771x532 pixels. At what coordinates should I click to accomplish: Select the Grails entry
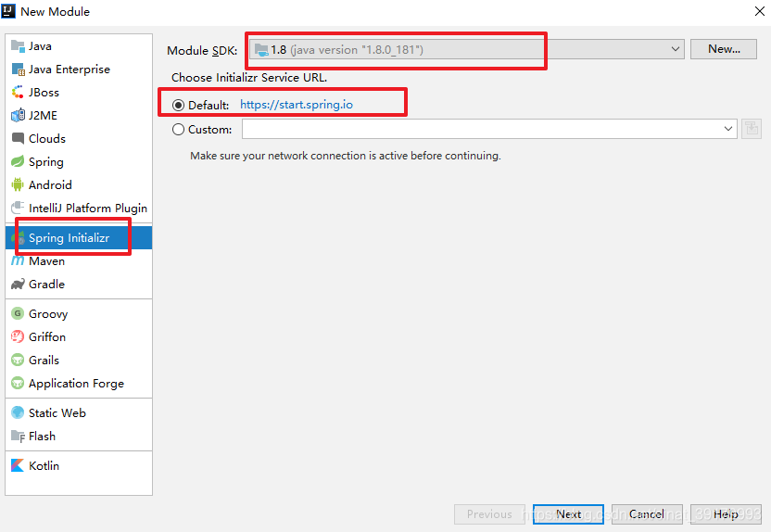click(x=79, y=360)
